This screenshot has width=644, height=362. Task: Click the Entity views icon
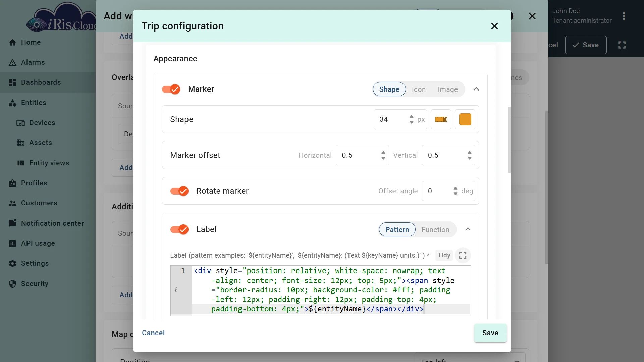20,163
